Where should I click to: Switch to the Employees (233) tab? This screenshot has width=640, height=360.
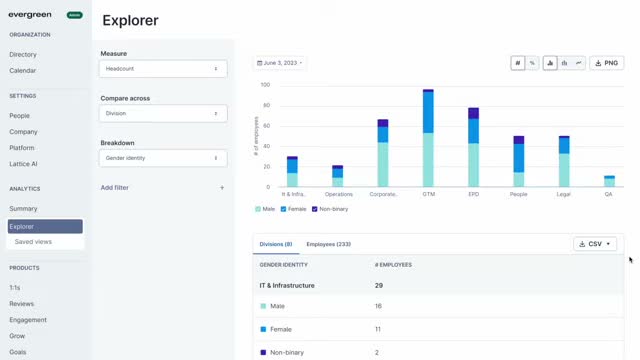click(329, 244)
